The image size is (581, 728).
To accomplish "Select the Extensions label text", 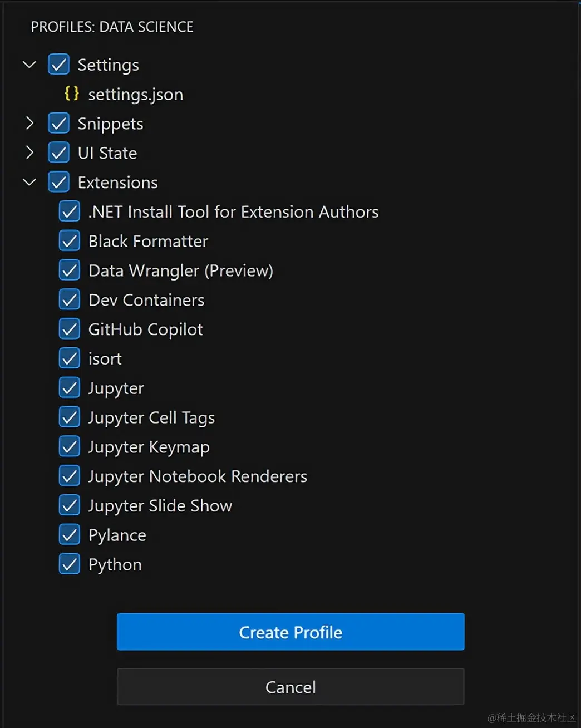I will [x=117, y=183].
